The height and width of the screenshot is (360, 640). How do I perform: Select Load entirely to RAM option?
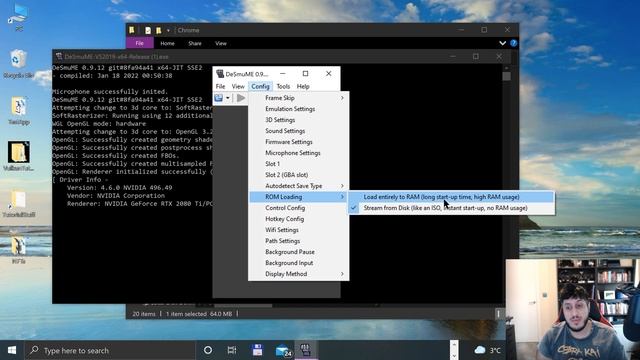point(451,197)
